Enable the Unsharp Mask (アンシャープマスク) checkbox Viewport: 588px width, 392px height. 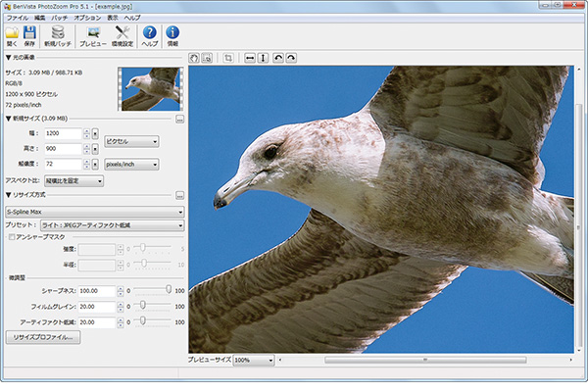pos(11,236)
